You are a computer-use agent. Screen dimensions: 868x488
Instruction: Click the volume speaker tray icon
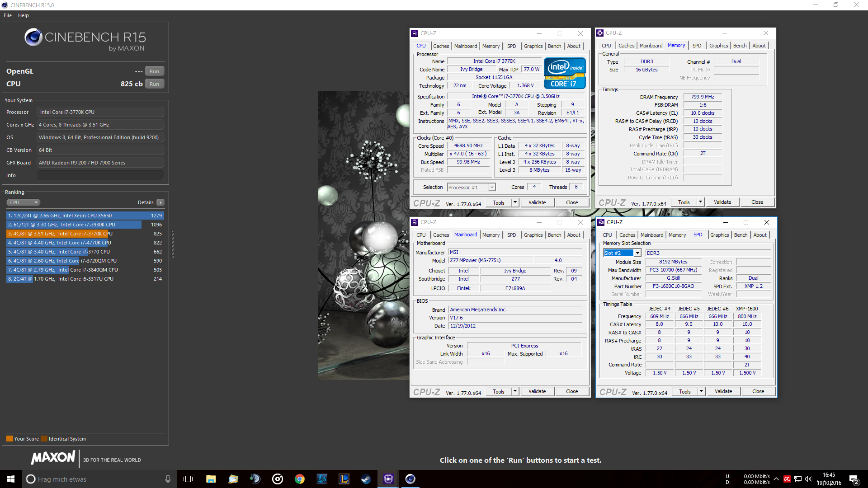(808, 479)
